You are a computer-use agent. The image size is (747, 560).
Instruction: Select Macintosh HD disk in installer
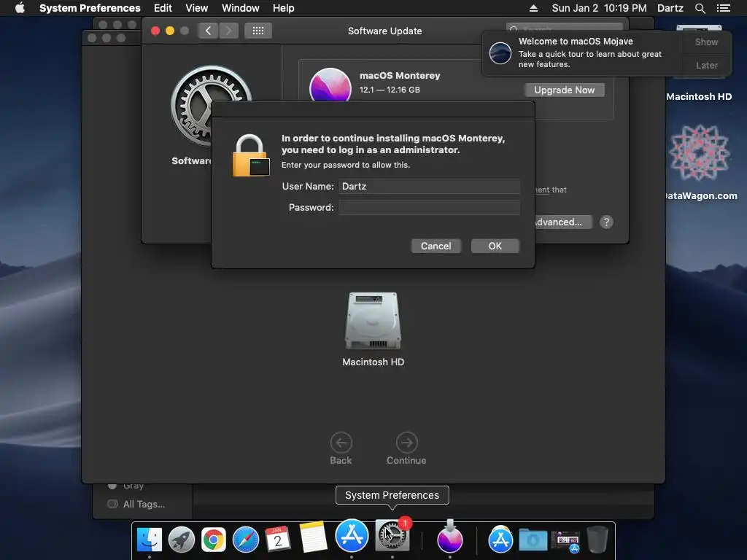(x=373, y=321)
